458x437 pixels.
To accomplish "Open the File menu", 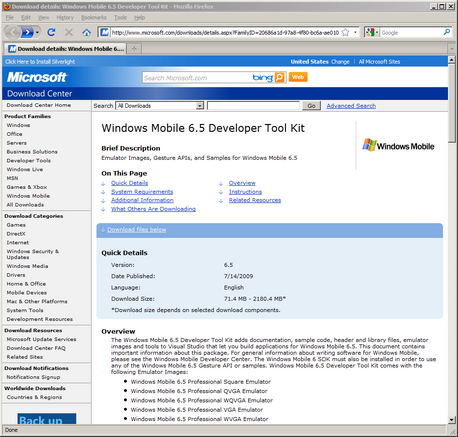I will click(10, 18).
